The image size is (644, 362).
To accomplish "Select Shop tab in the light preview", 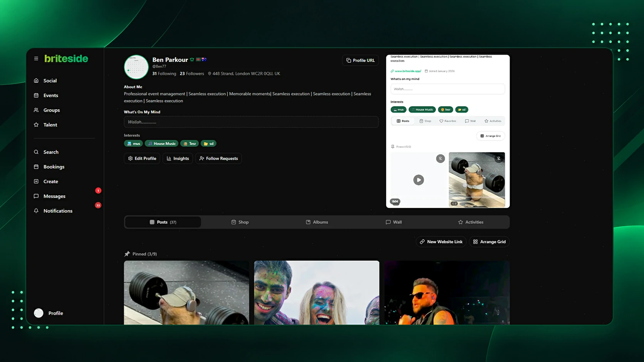I will click(x=425, y=121).
